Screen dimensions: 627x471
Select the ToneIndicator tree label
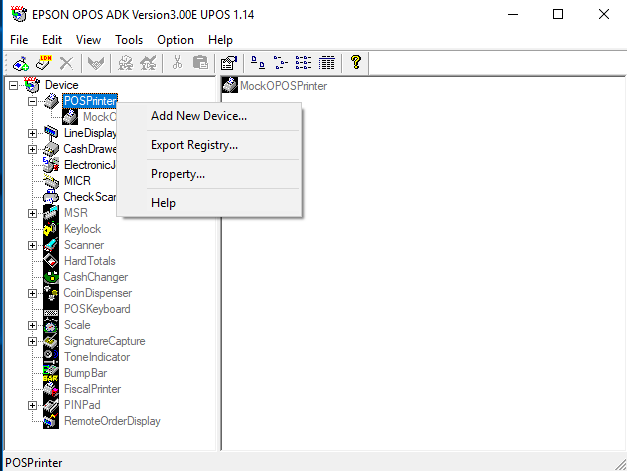[x=97, y=357]
